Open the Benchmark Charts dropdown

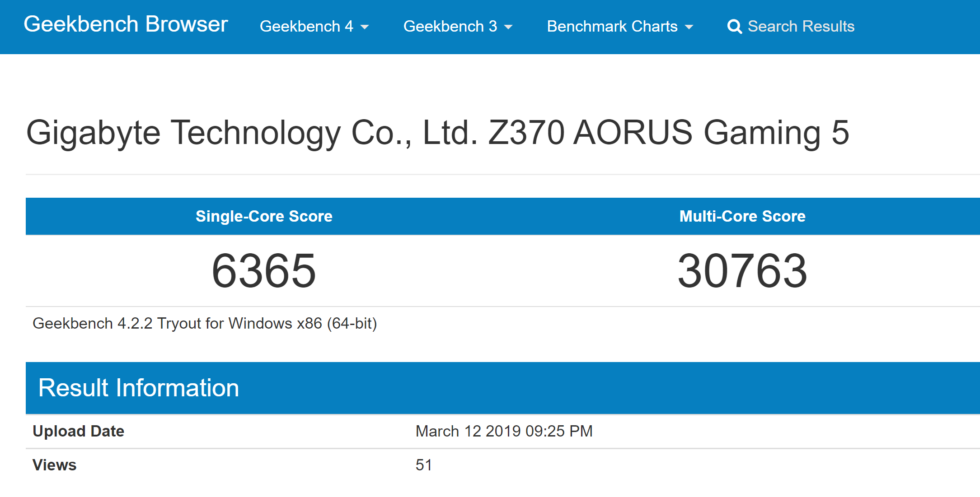pos(620,27)
